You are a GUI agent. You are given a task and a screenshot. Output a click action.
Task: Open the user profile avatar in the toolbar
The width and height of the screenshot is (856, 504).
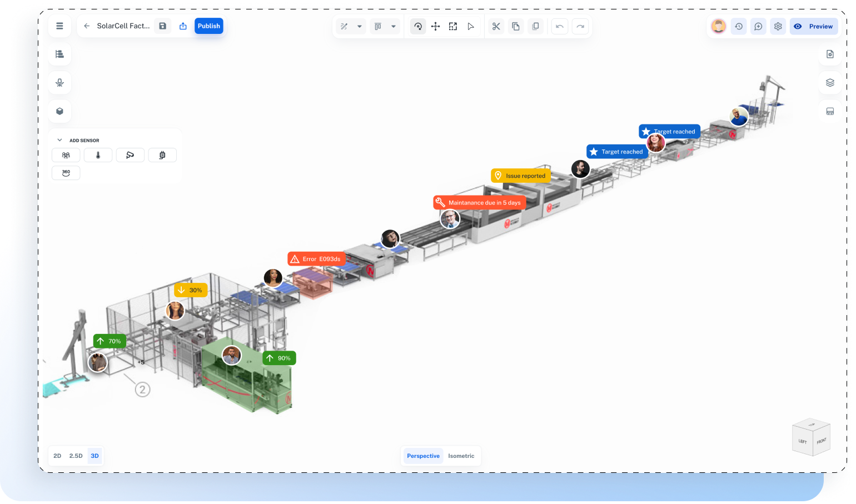[719, 26]
